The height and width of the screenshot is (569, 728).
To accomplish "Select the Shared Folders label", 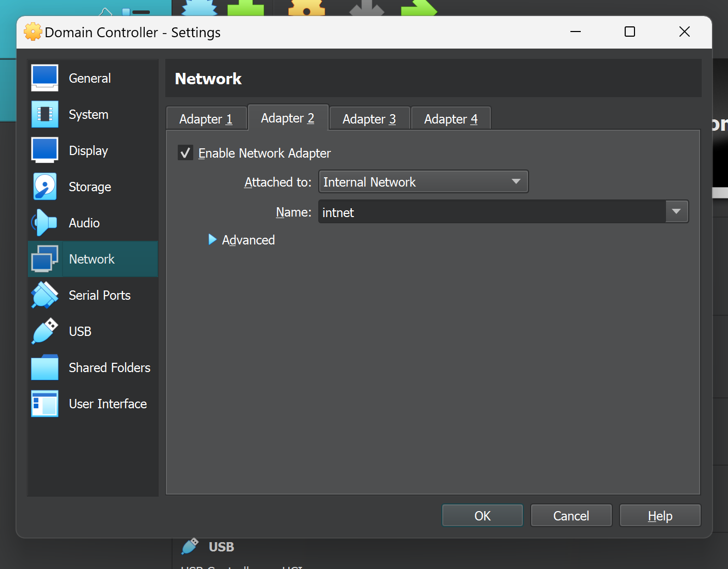I will click(x=110, y=367).
